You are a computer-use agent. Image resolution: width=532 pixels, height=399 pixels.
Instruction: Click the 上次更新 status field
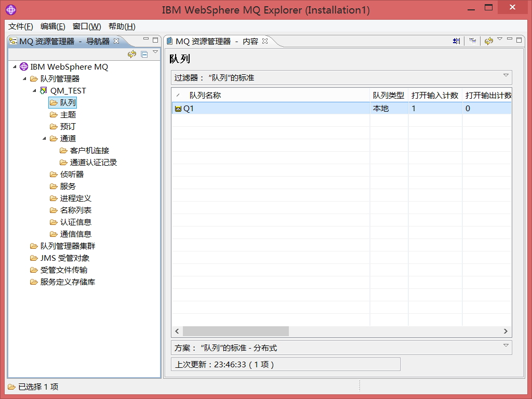286,364
